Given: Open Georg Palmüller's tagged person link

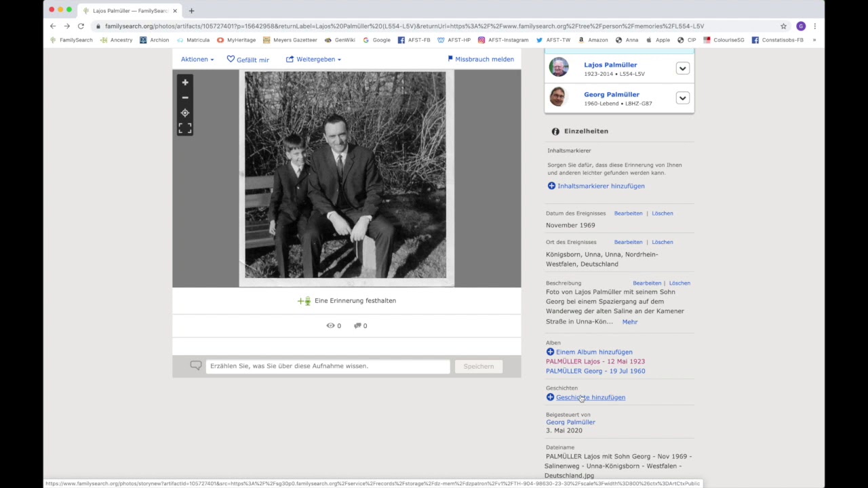Looking at the screenshot, I should (x=612, y=94).
